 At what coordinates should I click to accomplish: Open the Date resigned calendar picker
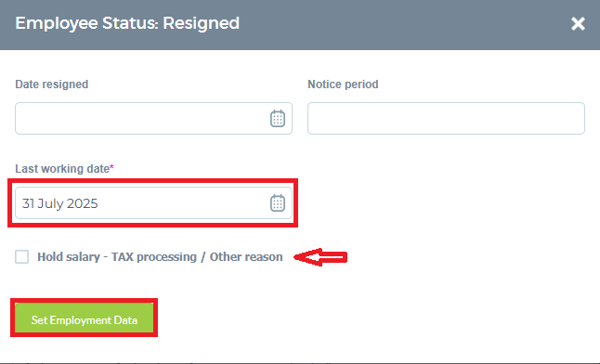click(x=278, y=118)
